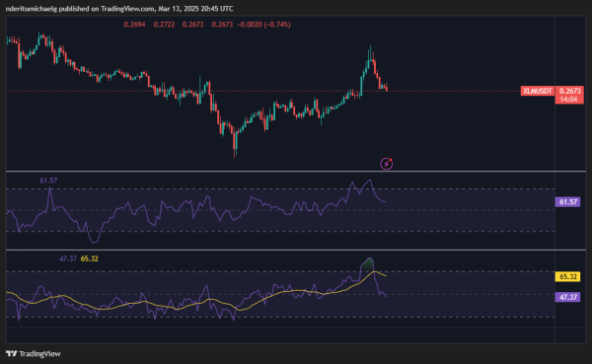Click the yellow 65.32 scale label
Viewport: 592px width, 364px height.
[568, 277]
